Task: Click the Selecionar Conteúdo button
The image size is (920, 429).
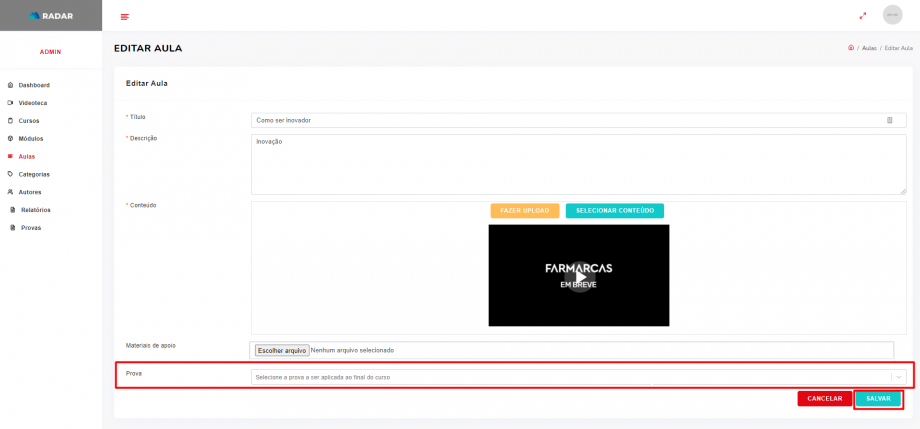Action: point(614,211)
